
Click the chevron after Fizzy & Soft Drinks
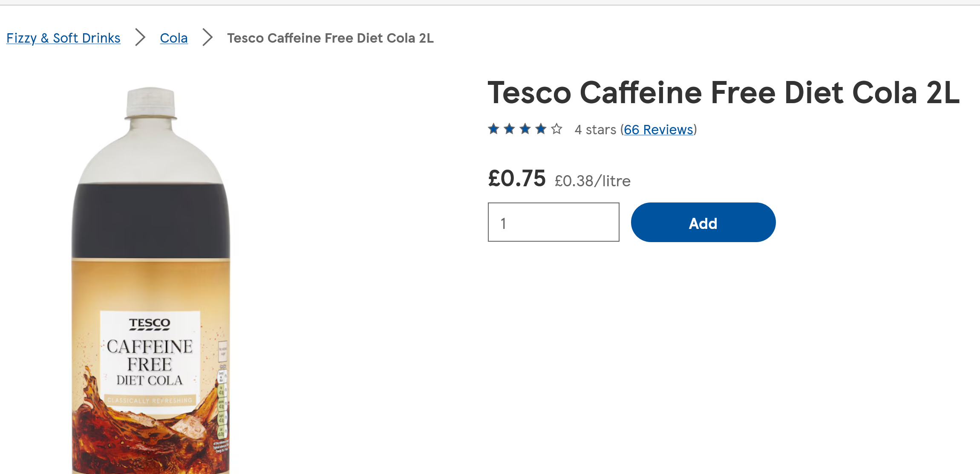[x=140, y=37]
